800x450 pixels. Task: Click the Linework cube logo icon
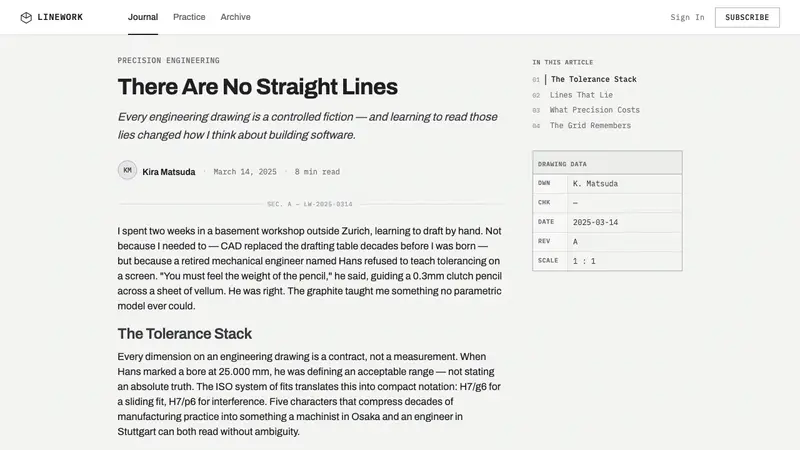point(26,18)
